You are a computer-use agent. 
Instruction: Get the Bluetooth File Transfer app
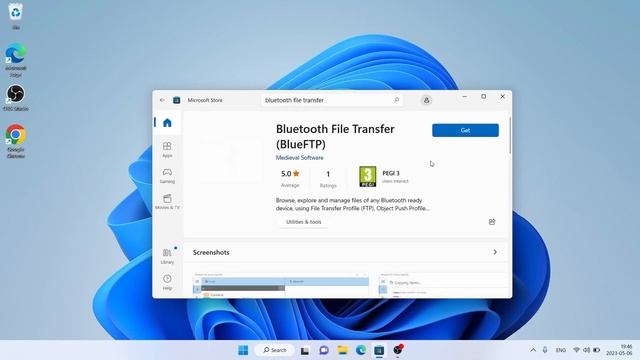click(x=465, y=130)
